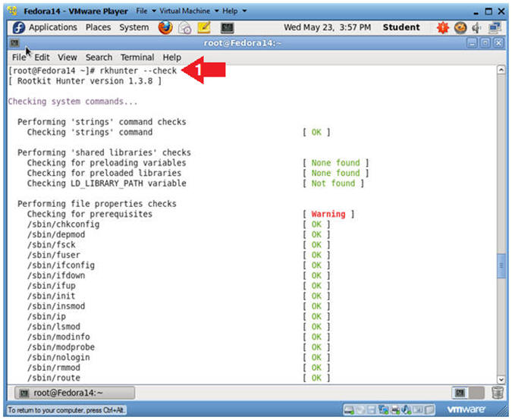Viewport: 512px width, 420px height.
Task: Open the GNOME Applications menu
Action: coord(53,27)
